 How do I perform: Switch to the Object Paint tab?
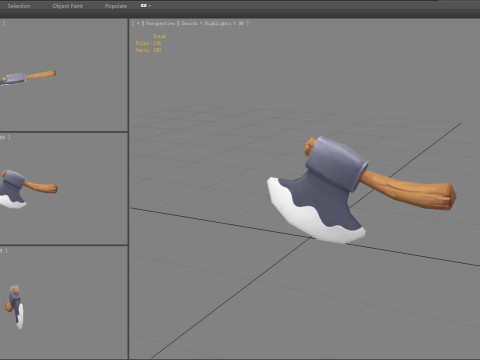[x=68, y=6]
